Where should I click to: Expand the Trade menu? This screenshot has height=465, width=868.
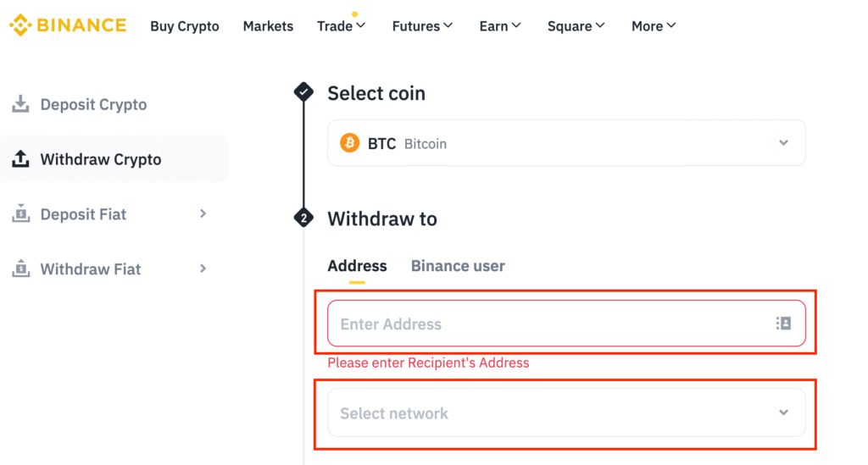(341, 26)
